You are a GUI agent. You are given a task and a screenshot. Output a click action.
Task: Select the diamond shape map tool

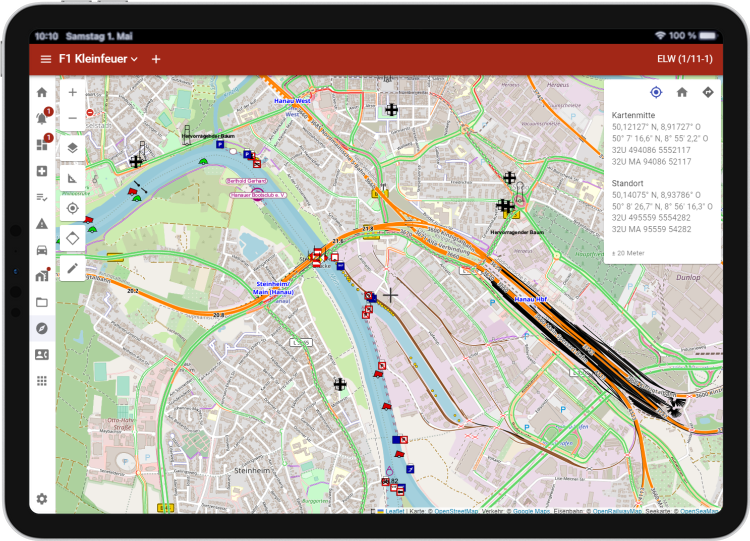coord(72,238)
